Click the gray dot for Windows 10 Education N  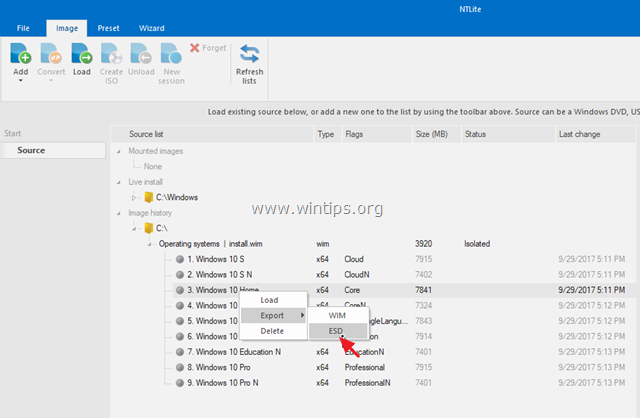point(180,352)
